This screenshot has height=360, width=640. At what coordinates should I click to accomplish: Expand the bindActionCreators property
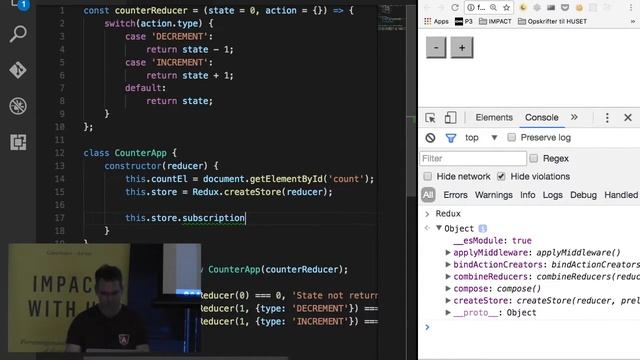tap(448, 264)
